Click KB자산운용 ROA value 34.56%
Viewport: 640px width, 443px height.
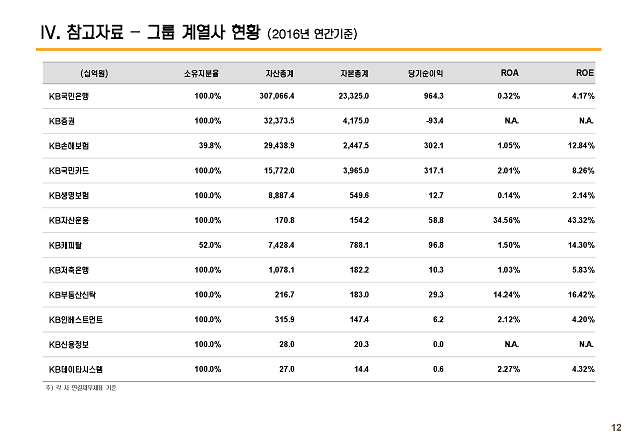coord(507,220)
